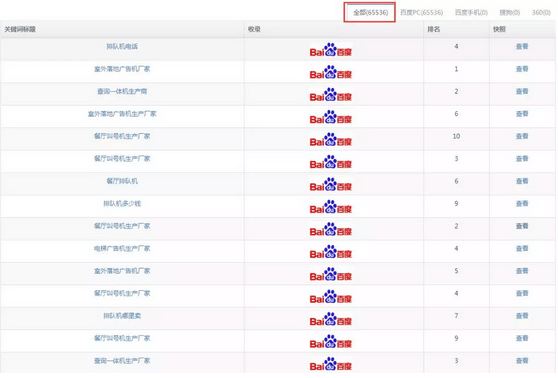Open keyword 餐厅叫号机生产厂家 ranked 9
Viewport: 558px width, 378px height.
click(x=122, y=338)
